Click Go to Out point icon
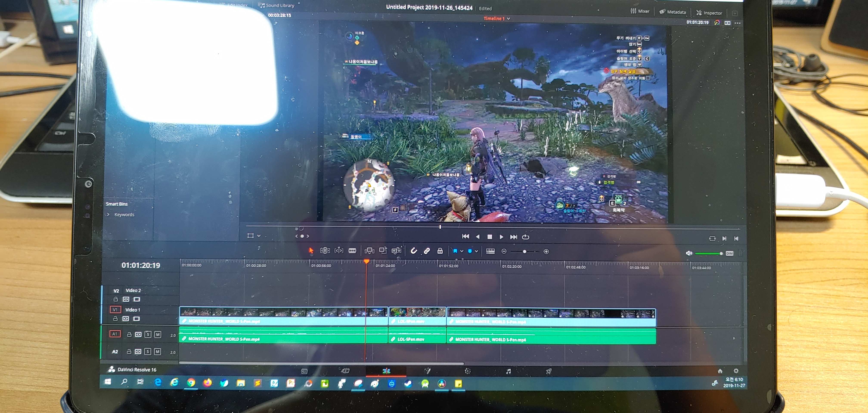The width and height of the screenshot is (868, 413). tap(724, 238)
